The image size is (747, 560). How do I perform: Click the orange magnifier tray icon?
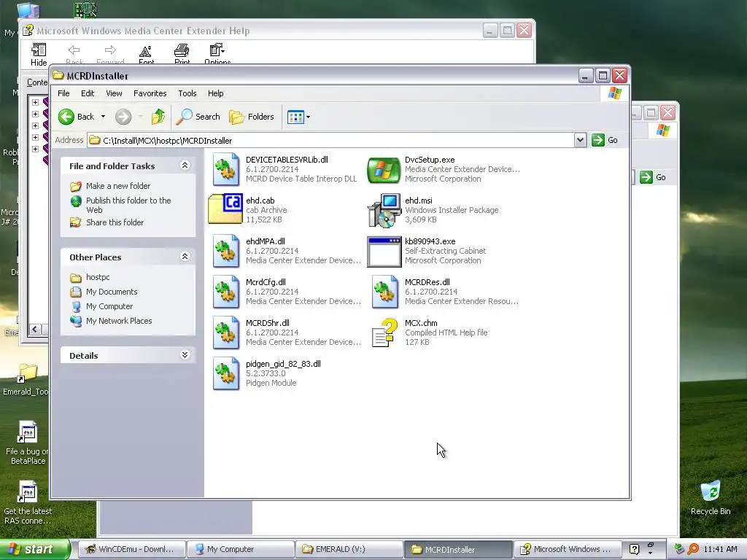693,549
